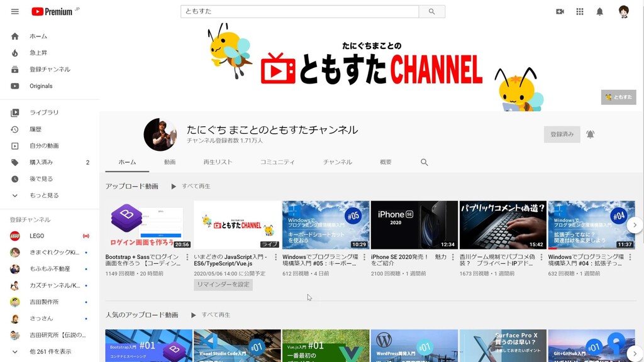The image size is (644, 362).
Task: Open iPhone SE 2020 video thumbnail
Action: click(414, 225)
